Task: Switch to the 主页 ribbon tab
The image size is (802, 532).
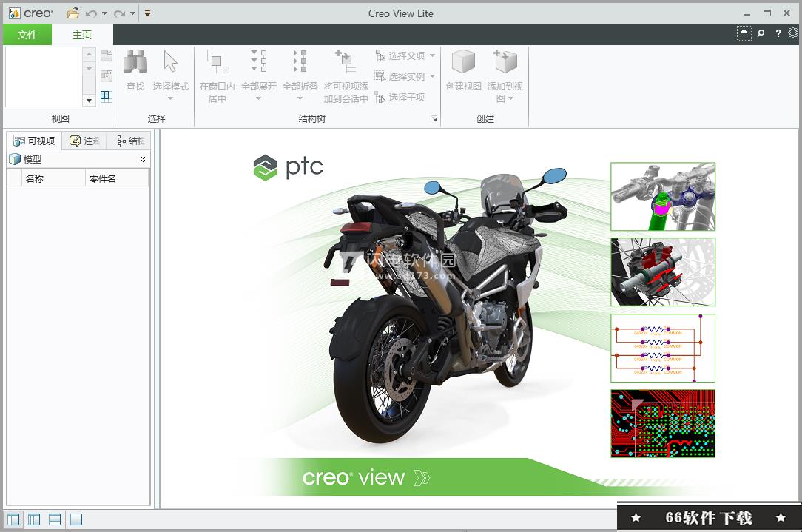Action: (82, 35)
